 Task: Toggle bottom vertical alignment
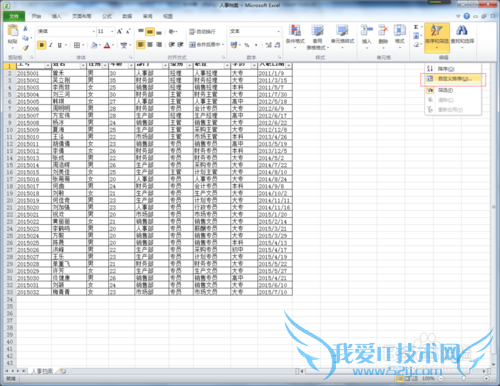(x=159, y=32)
